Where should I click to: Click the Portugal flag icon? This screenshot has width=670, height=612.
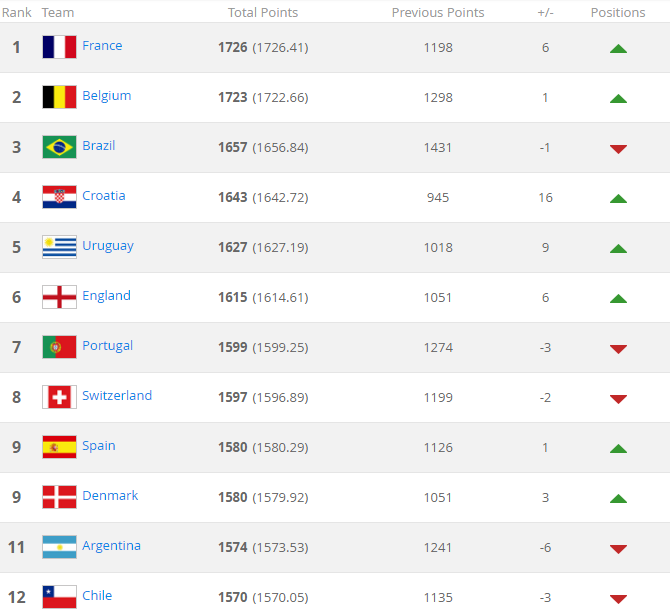click(x=59, y=347)
